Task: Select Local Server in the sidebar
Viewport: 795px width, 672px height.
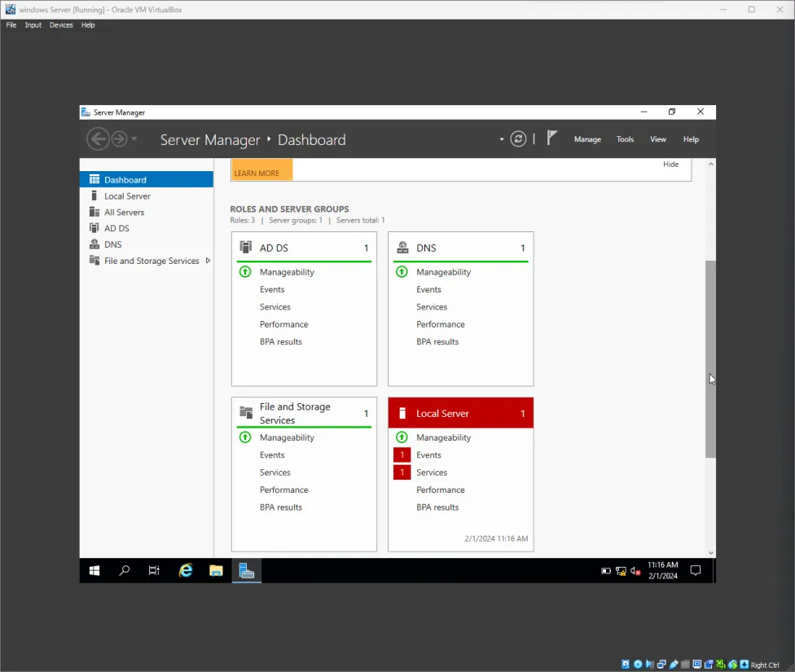Action: click(x=147, y=195)
